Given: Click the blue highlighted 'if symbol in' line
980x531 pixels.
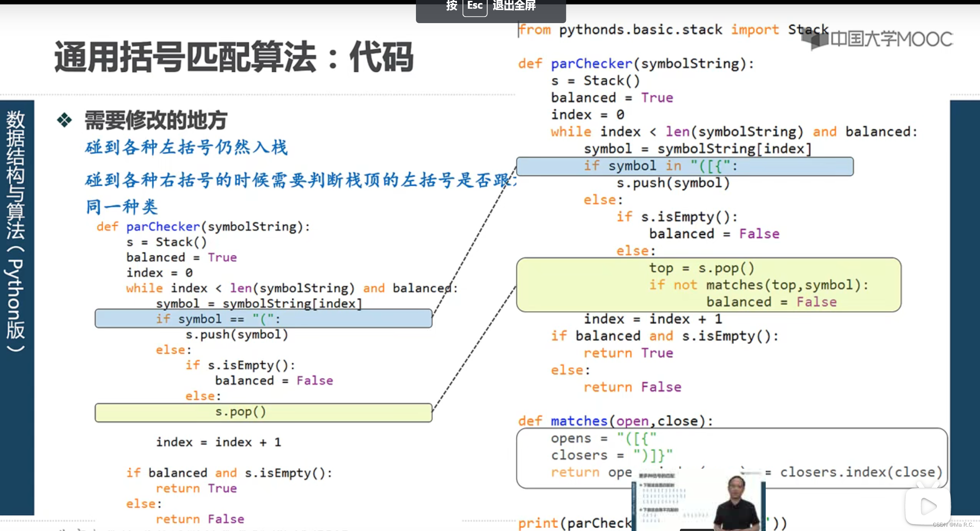Looking at the screenshot, I should (684, 166).
